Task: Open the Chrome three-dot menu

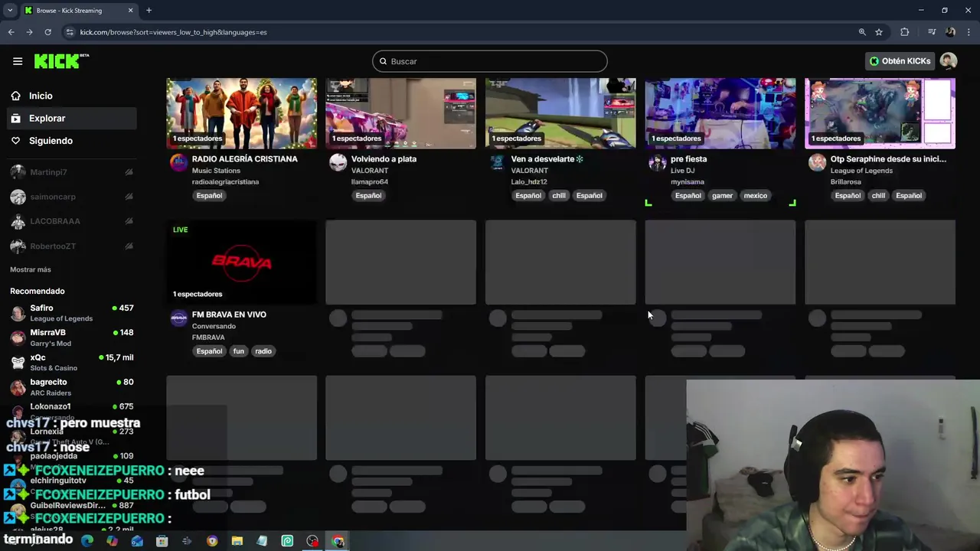Action: click(x=969, y=32)
